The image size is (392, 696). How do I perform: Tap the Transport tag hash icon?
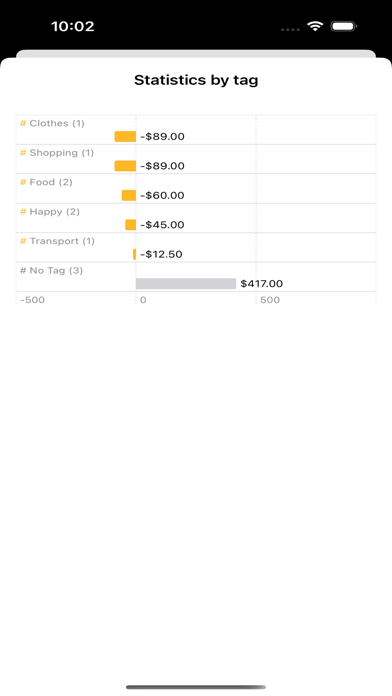pyautogui.click(x=23, y=241)
